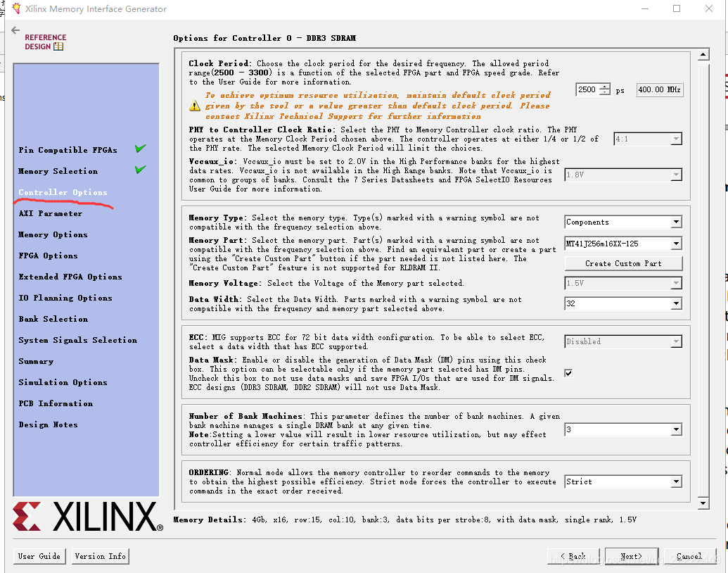Click the back navigation arrow near REFERENCE DESIGN
This screenshot has width=728, height=573.
click(15, 30)
